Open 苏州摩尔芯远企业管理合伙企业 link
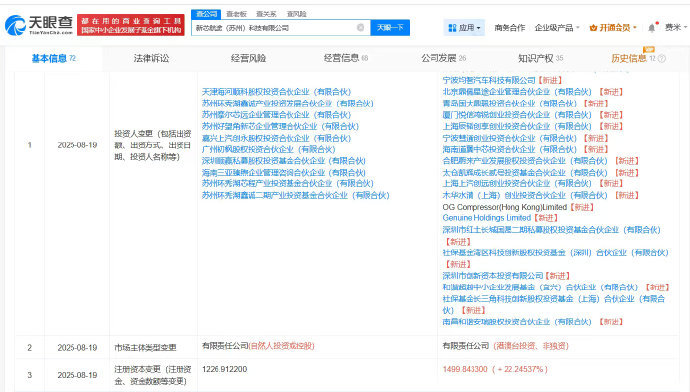 (276, 115)
